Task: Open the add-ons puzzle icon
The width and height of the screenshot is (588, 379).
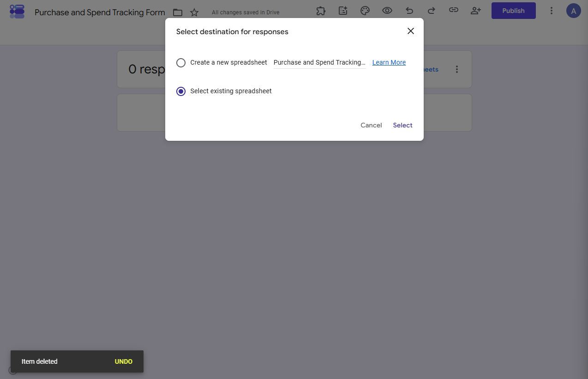Action: pyautogui.click(x=321, y=11)
